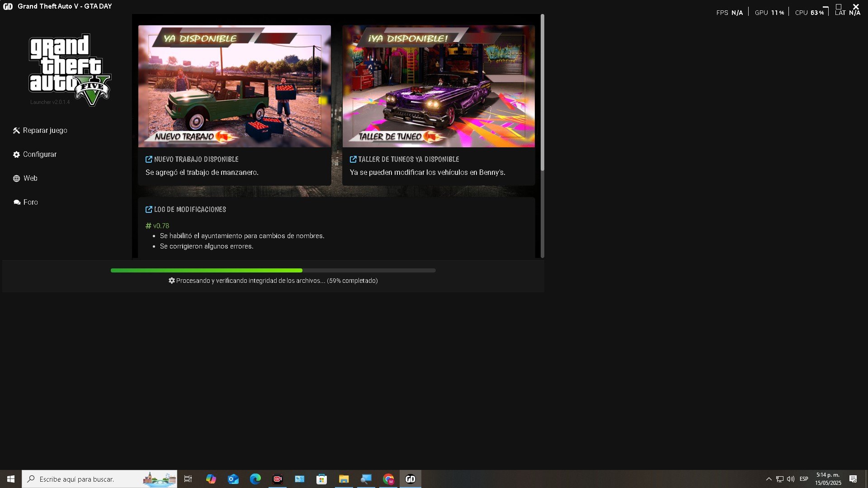Open the Reparar juego menu option
This screenshot has width=868, height=488.
coord(45,131)
